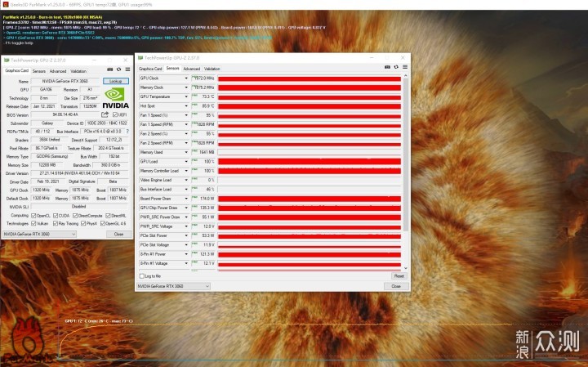Screen dimensions: 588x367
Task: Open Advanced tab in Sensors window
Action: (192, 69)
